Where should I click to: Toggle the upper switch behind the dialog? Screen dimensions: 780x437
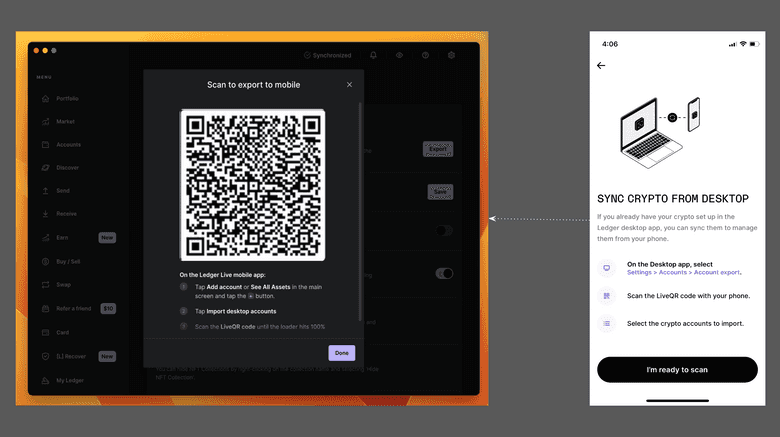click(x=443, y=231)
